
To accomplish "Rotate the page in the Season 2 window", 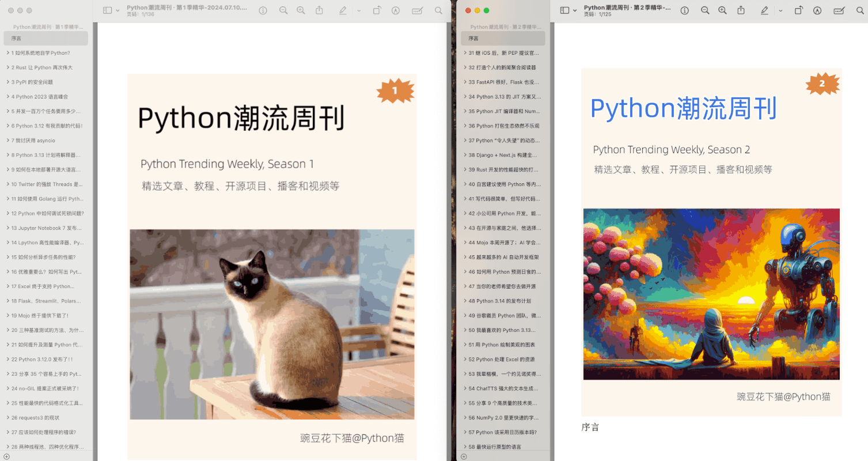I will coord(799,10).
